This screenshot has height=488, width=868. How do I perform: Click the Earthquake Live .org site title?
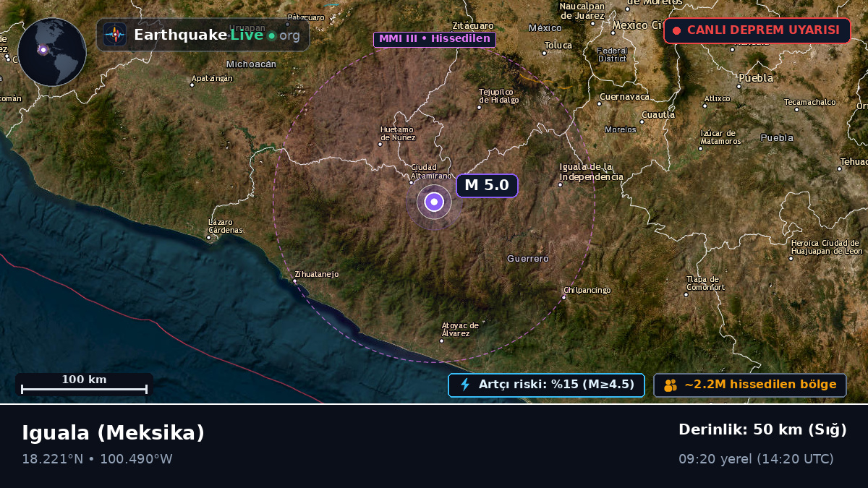[217, 35]
